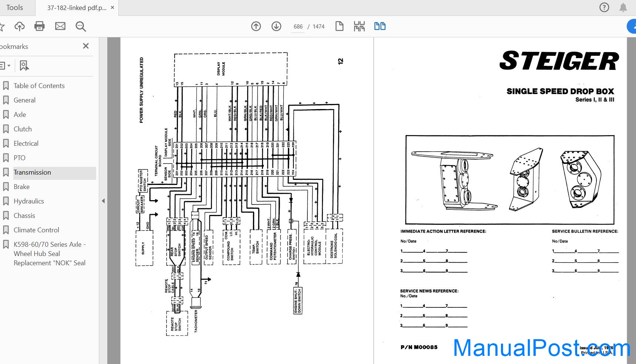Open the General bookmark

(x=24, y=100)
